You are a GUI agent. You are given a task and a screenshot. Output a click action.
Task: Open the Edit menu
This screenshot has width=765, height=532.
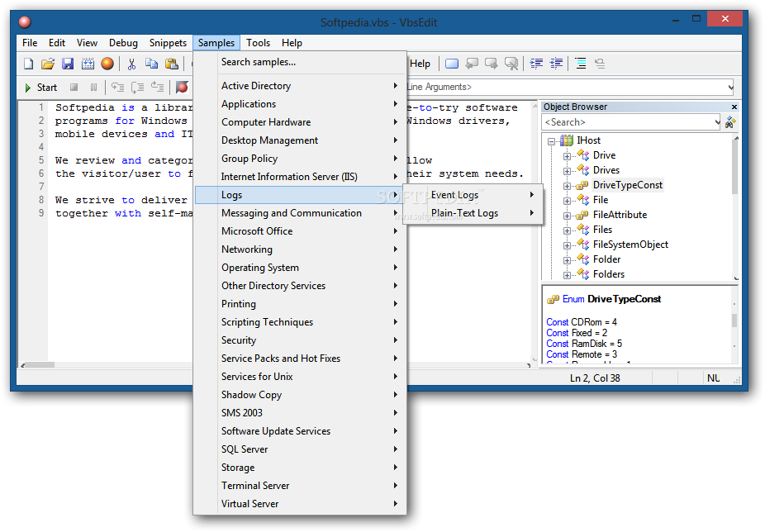(57, 42)
